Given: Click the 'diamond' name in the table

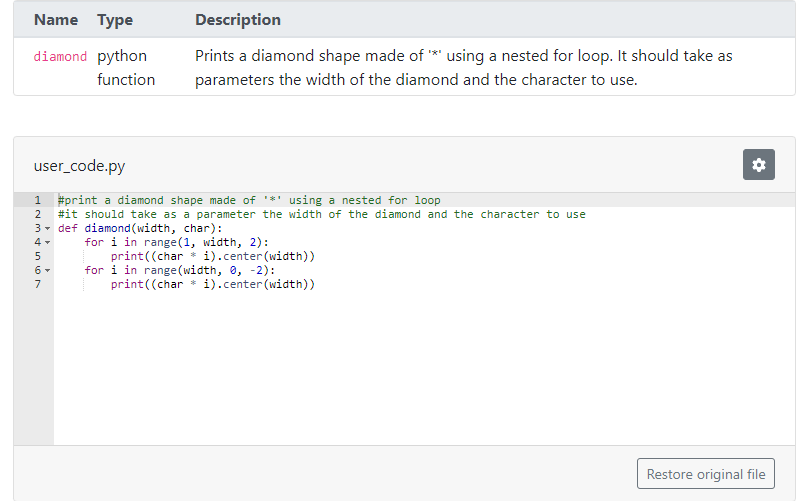Looking at the screenshot, I should point(60,56).
